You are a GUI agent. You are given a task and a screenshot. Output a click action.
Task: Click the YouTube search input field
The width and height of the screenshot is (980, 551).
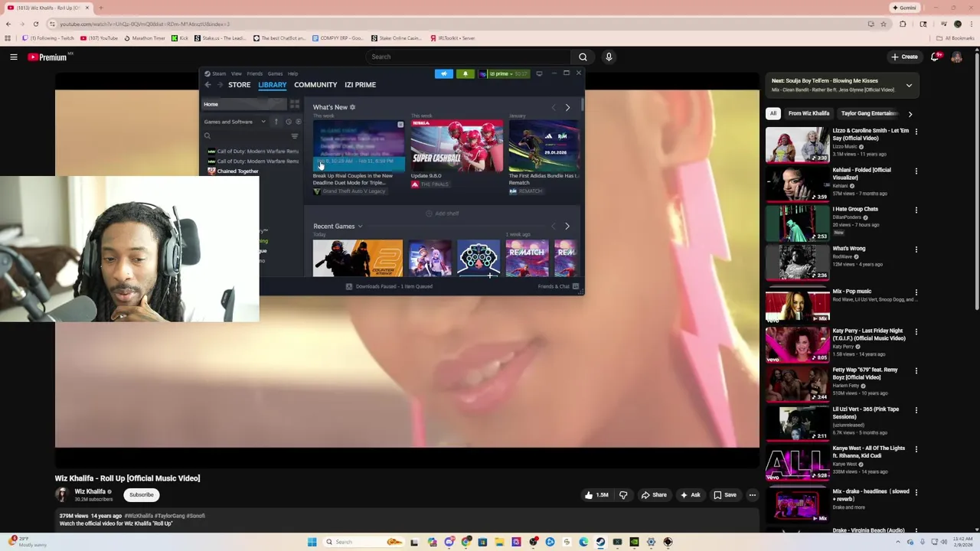click(x=468, y=57)
